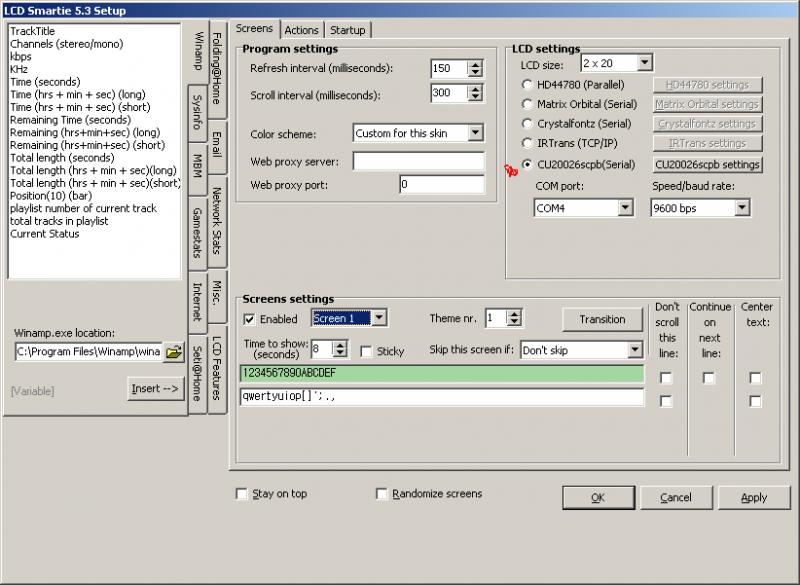This screenshot has height=585, width=800.
Task: Increase the Time to show seconds spinner
Action: [x=340, y=345]
